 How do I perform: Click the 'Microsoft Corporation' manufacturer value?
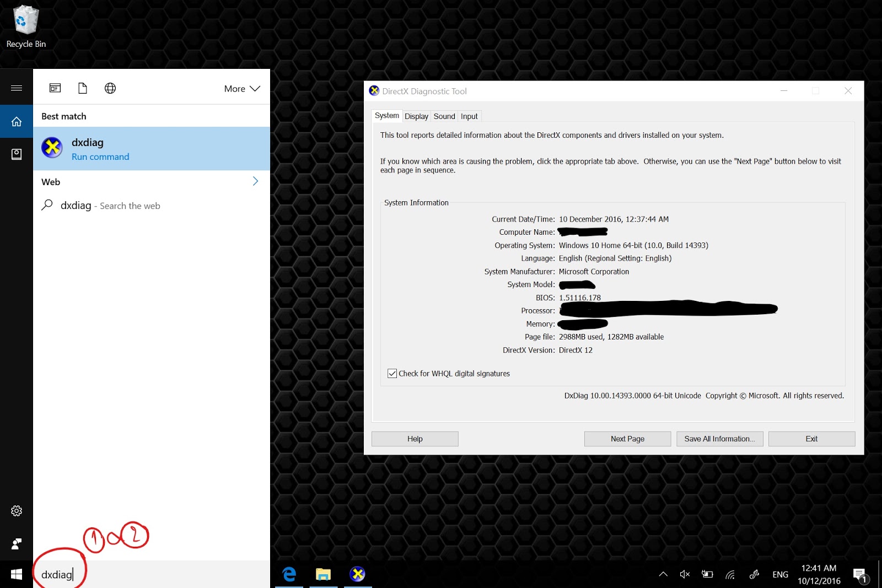click(594, 272)
